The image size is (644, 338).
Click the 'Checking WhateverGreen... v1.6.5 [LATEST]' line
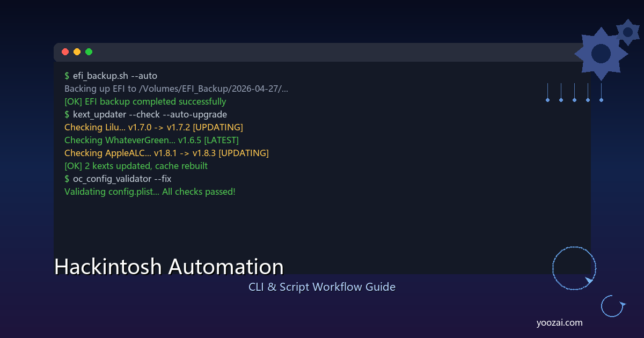(151, 141)
